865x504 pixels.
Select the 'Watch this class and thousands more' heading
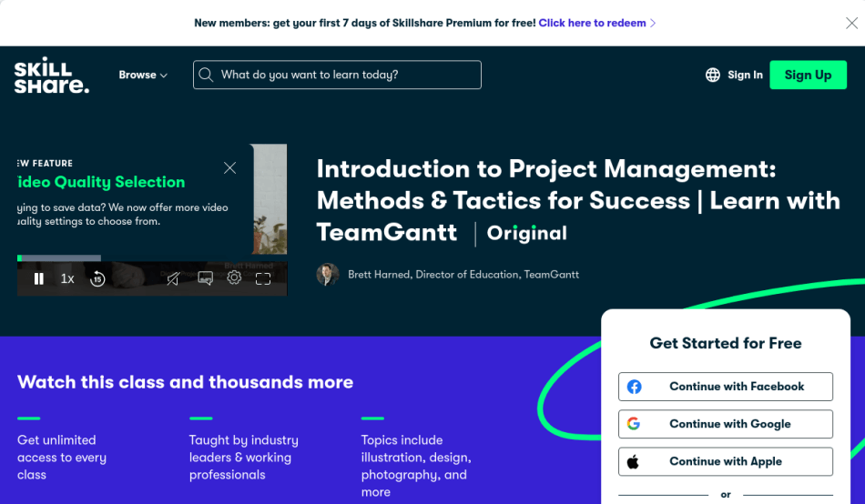186,382
